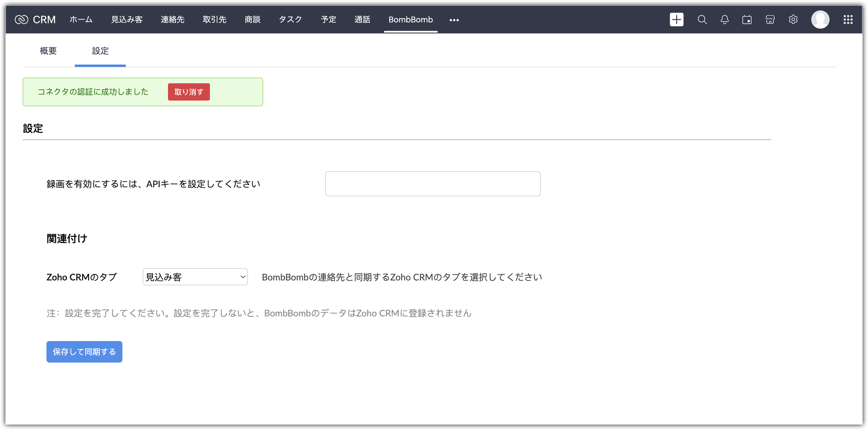
Task: Open the plus create-new icon
Action: 676,20
